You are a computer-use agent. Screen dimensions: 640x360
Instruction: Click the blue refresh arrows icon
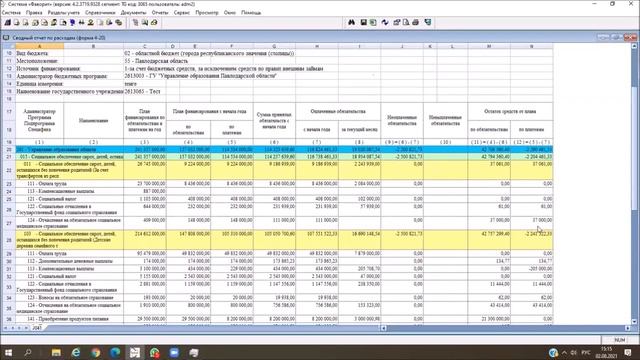coord(385,22)
